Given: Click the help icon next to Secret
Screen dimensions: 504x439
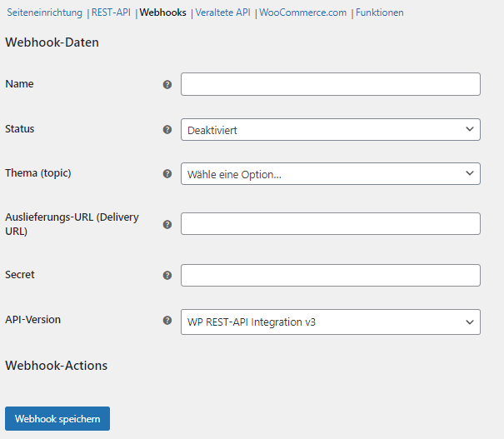Looking at the screenshot, I should pos(167,275).
